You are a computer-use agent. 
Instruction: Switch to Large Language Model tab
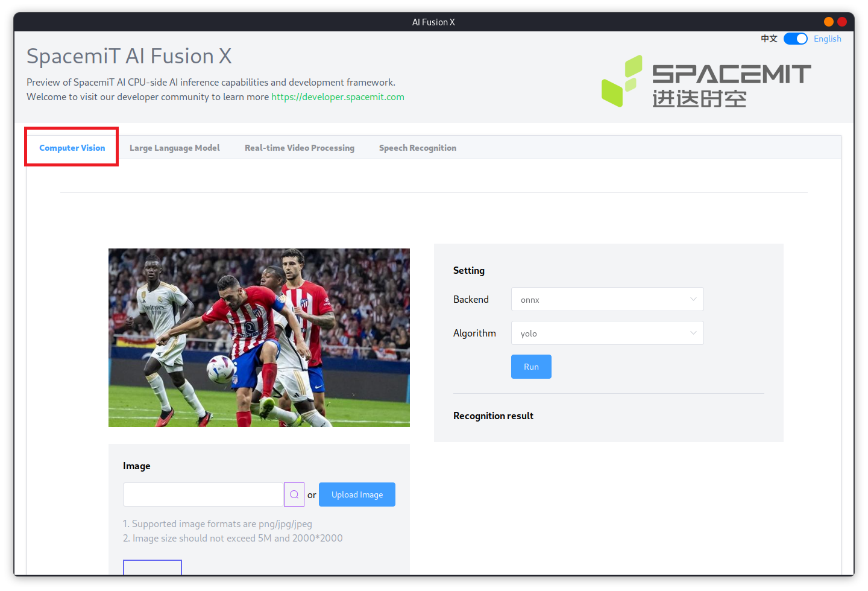pyautogui.click(x=175, y=148)
